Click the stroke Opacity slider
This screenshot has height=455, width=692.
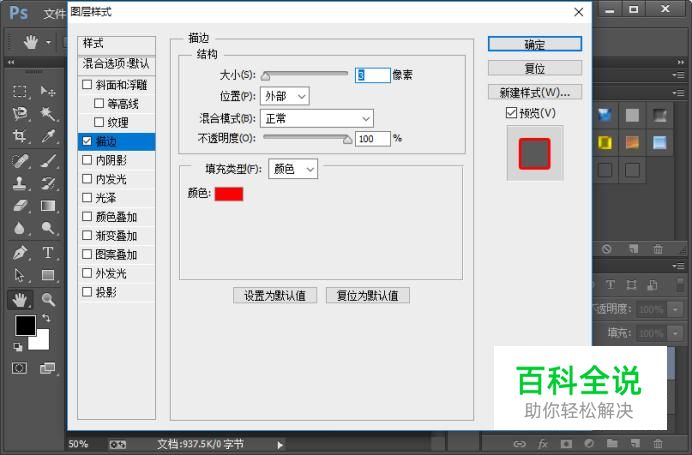point(307,138)
